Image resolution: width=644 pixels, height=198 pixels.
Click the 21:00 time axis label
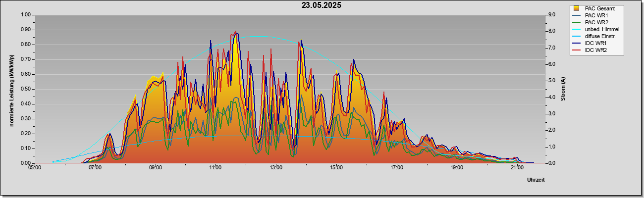517,168
